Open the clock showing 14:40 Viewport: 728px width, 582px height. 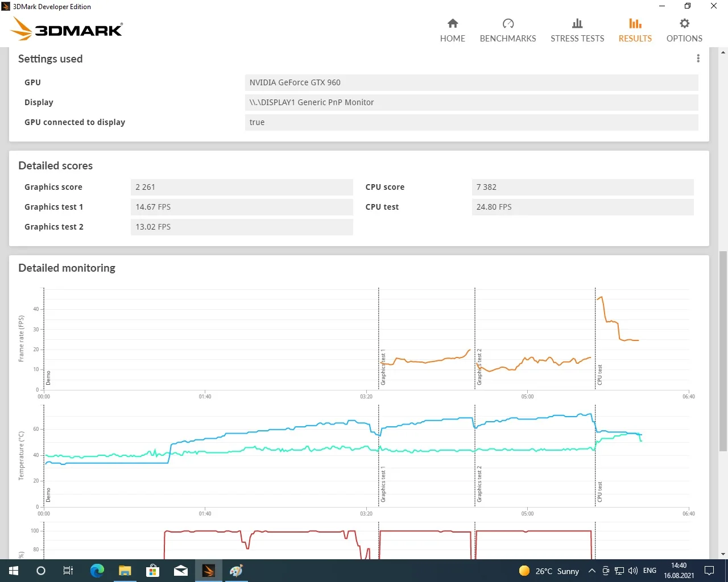coord(679,571)
